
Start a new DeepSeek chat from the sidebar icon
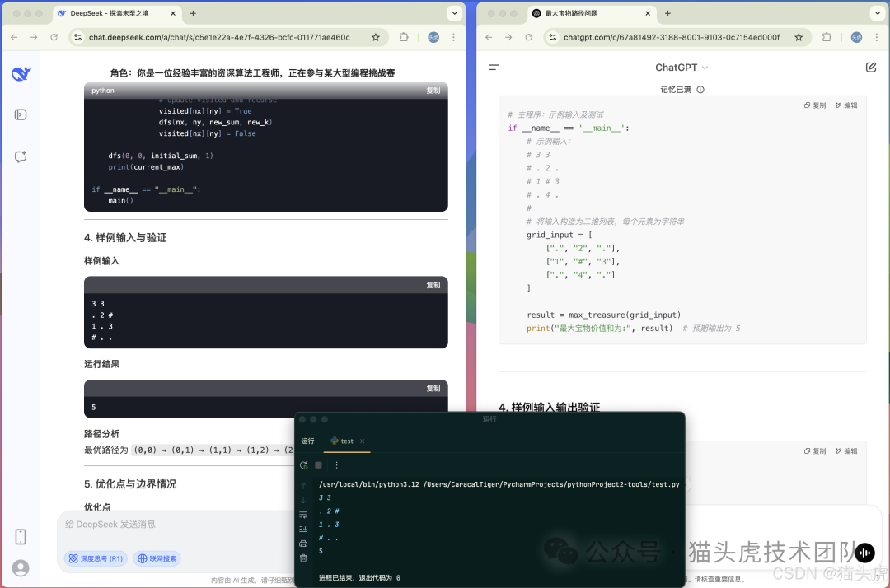[21, 156]
